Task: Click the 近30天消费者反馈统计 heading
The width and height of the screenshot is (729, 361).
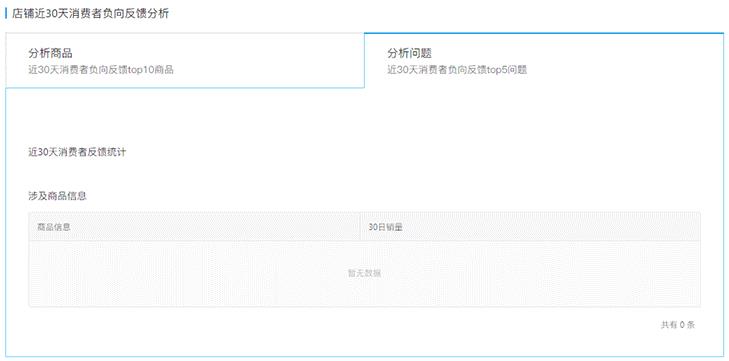Action: (77, 152)
